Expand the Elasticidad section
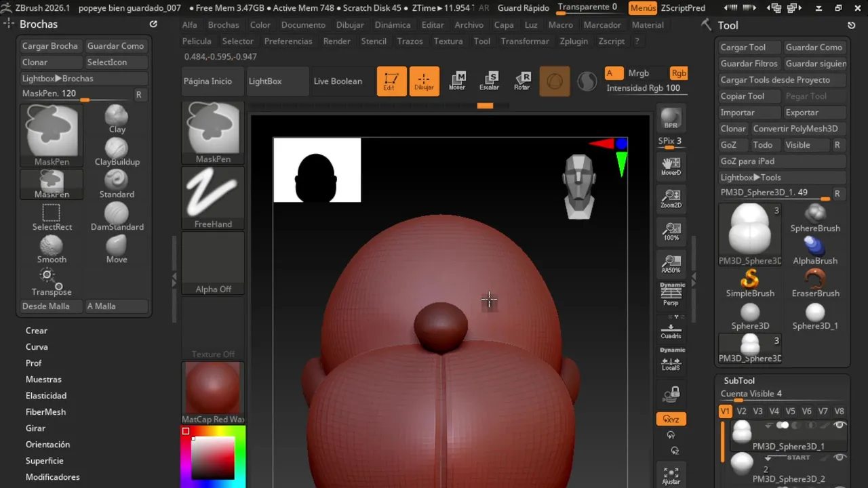 [46, 396]
